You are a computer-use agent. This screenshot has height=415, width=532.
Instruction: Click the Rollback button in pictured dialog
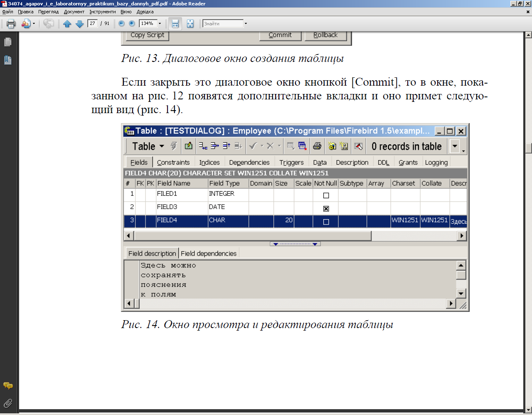[325, 35]
